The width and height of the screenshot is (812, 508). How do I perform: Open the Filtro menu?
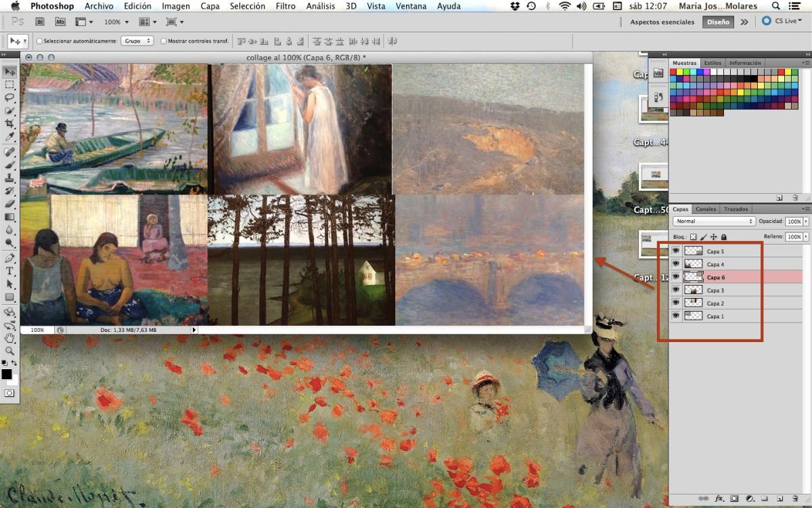286,6
